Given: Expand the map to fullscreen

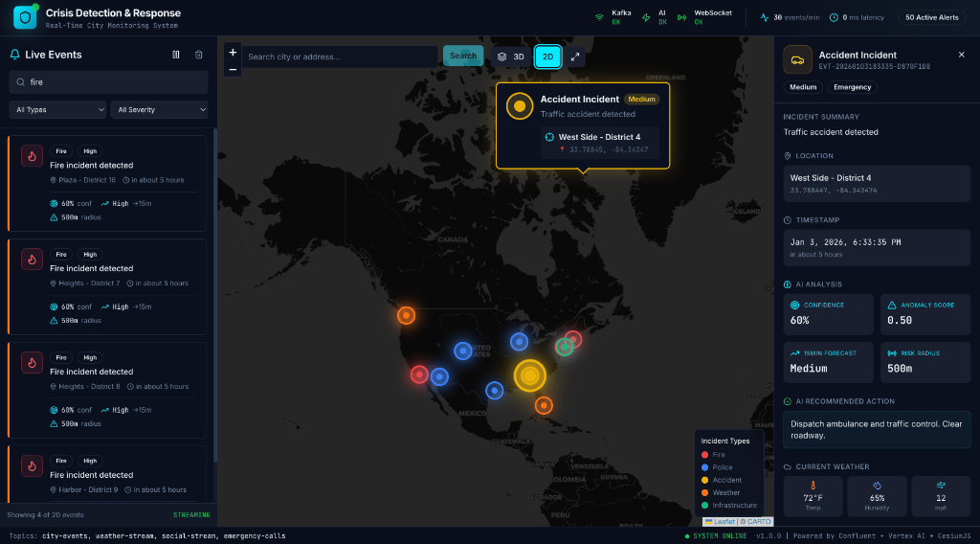Looking at the screenshot, I should [x=575, y=57].
